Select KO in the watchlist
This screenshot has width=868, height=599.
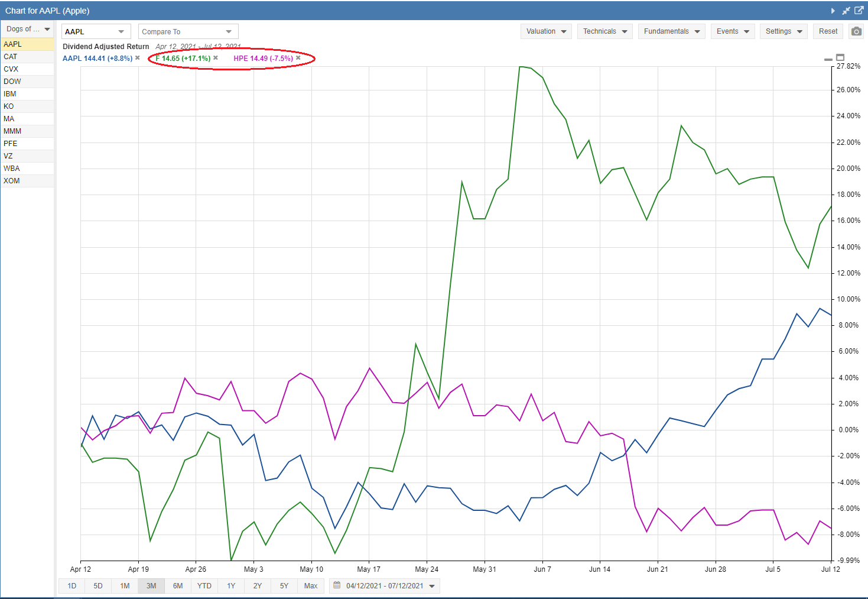click(x=27, y=106)
